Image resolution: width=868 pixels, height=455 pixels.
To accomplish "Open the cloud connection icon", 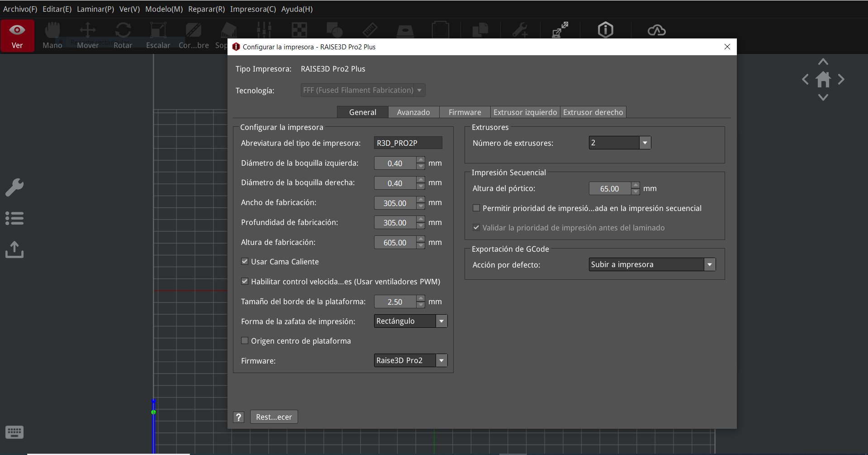I will [657, 30].
